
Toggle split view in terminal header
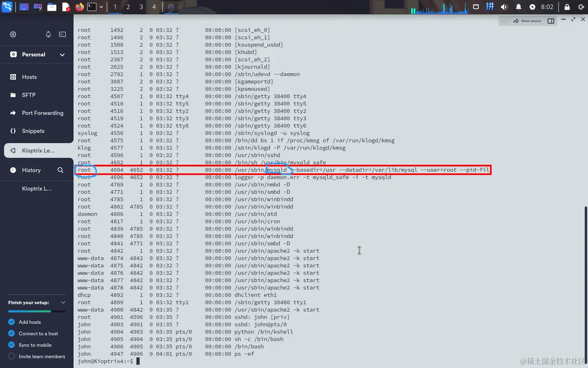coord(551,21)
